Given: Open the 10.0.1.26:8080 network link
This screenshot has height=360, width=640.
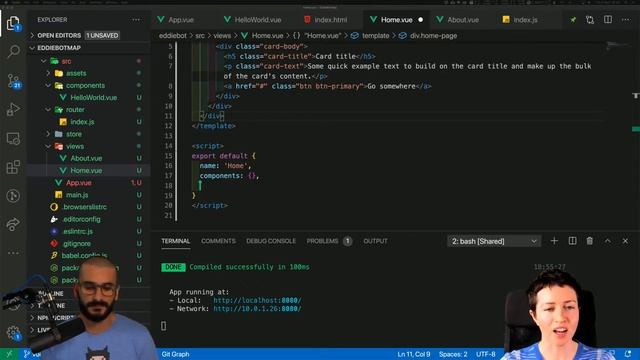Looking at the screenshot, I should pos(257,309).
